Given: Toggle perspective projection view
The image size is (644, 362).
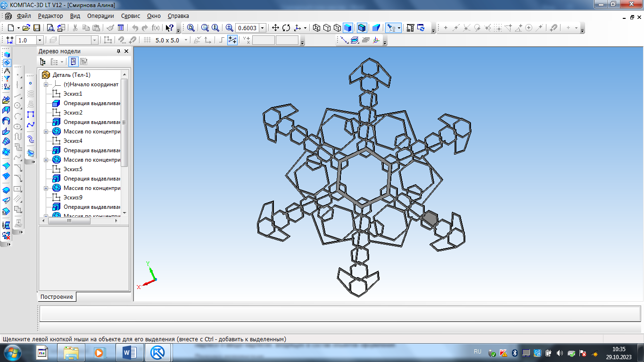Looking at the screenshot, I should [x=376, y=28].
